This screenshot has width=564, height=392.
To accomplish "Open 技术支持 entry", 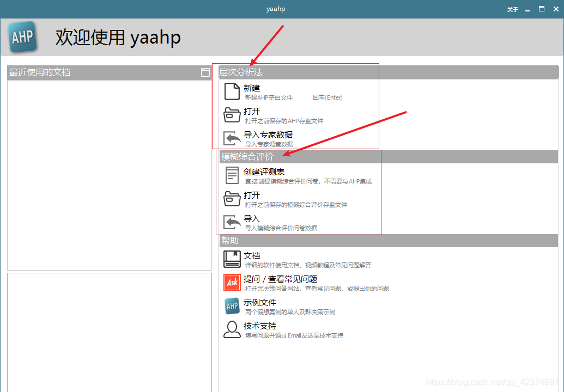I will 260,326.
